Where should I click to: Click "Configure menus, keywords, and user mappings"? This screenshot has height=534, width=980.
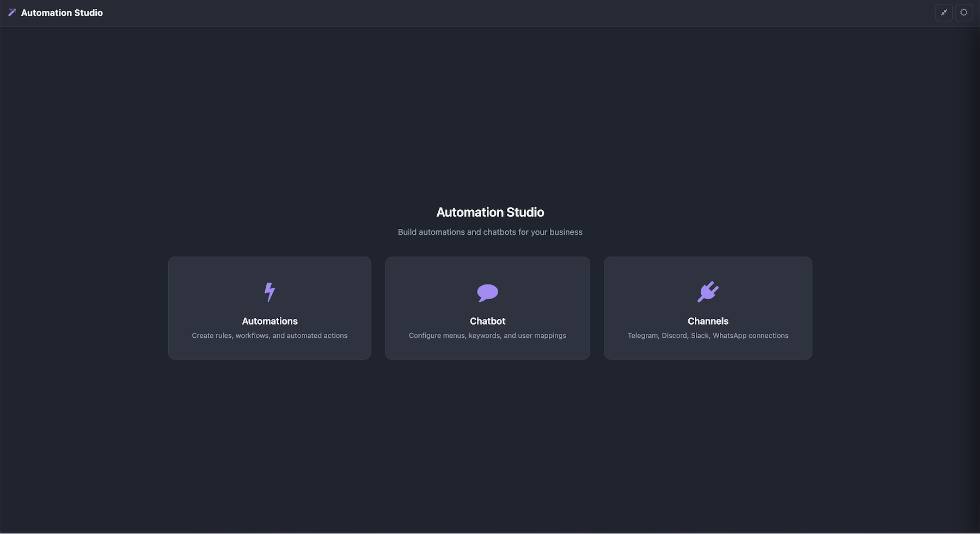[487, 336]
